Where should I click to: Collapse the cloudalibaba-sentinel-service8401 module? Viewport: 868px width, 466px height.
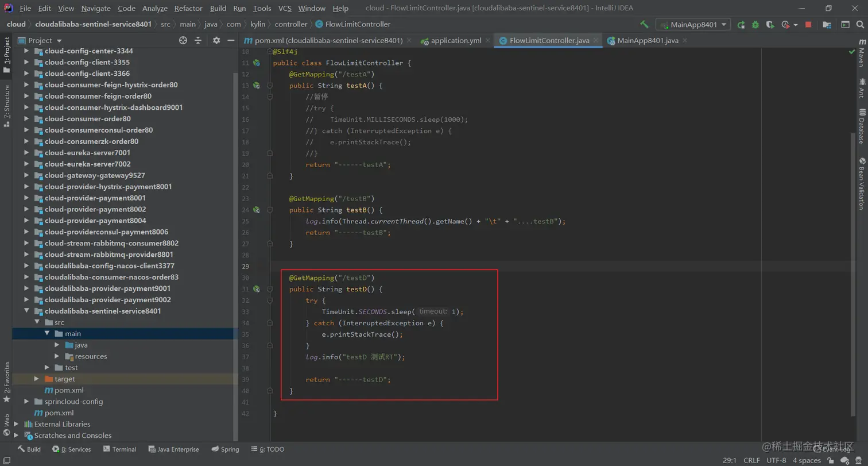pyautogui.click(x=26, y=311)
